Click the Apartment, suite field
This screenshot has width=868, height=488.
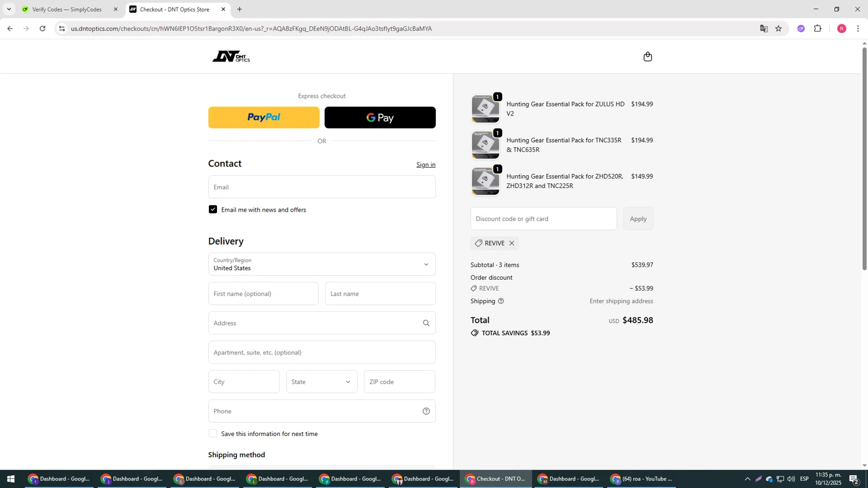click(x=322, y=352)
